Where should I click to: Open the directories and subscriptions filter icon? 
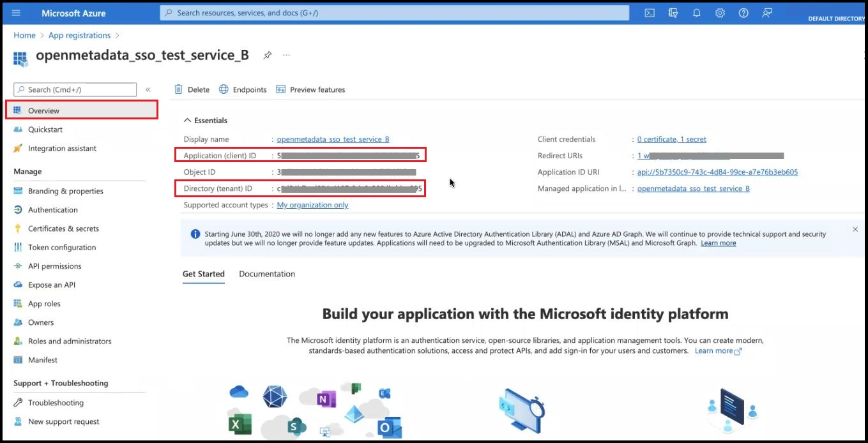tap(673, 13)
